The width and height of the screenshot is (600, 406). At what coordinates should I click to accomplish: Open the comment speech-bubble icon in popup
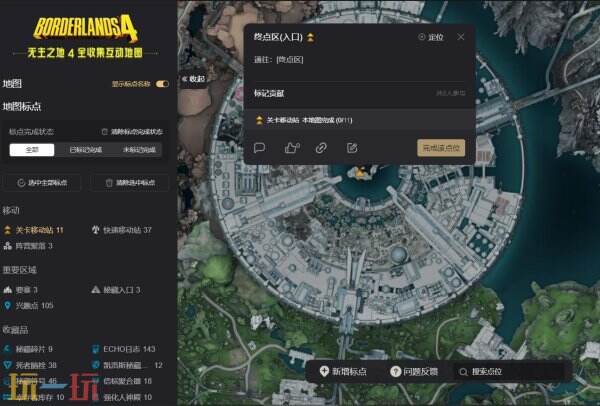click(x=259, y=148)
